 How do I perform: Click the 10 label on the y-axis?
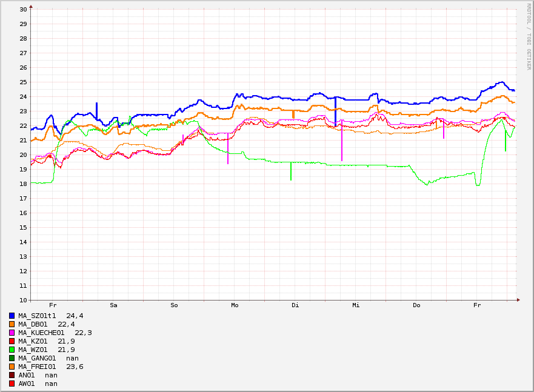click(23, 301)
